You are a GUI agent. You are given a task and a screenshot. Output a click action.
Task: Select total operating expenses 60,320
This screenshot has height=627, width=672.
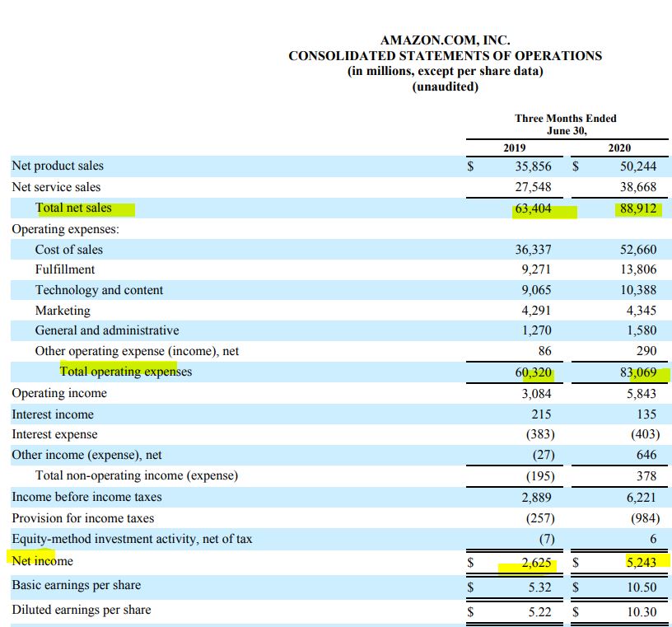533,372
